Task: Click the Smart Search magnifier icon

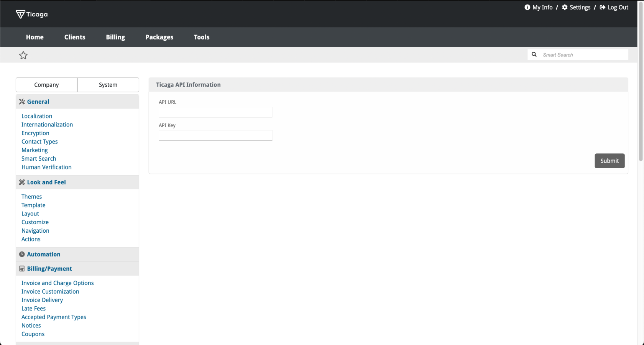Action: pyautogui.click(x=534, y=54)
